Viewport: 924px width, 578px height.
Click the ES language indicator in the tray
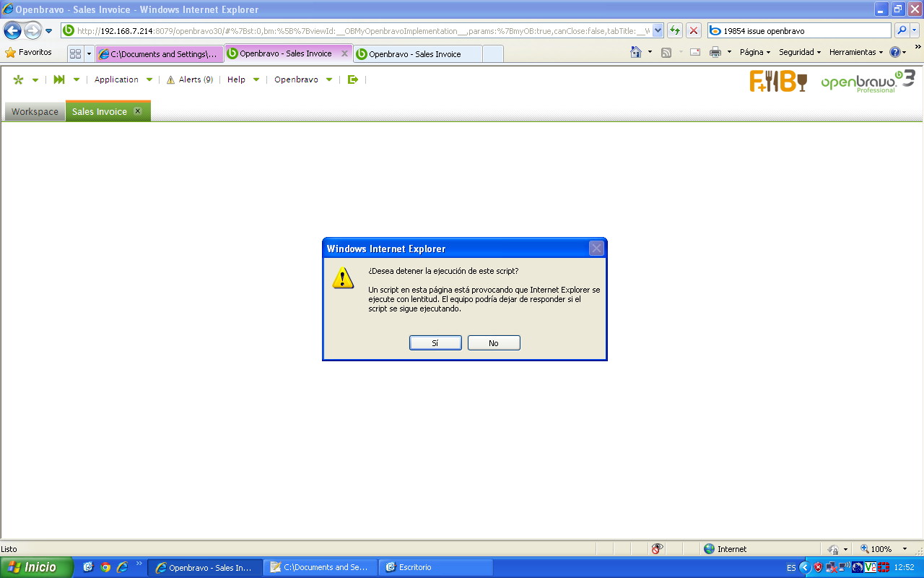[x=791, y=568]
